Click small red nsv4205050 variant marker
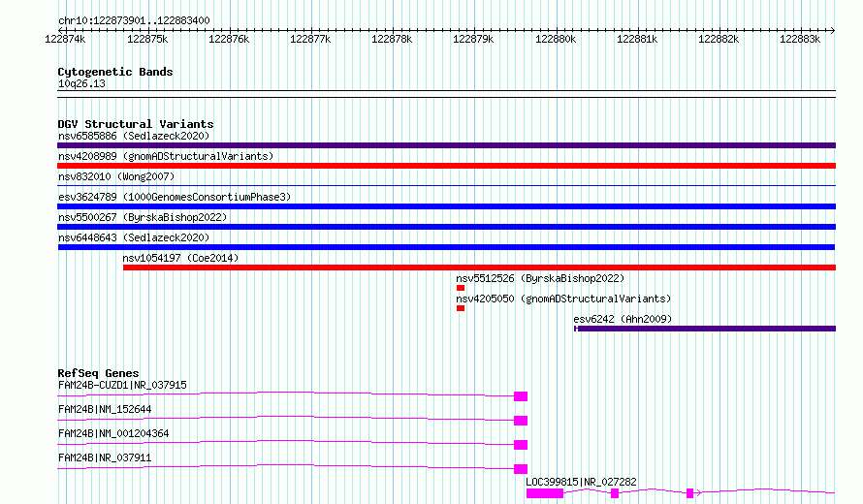The height and width of the screenshot is (504, 863). (461, 308)
